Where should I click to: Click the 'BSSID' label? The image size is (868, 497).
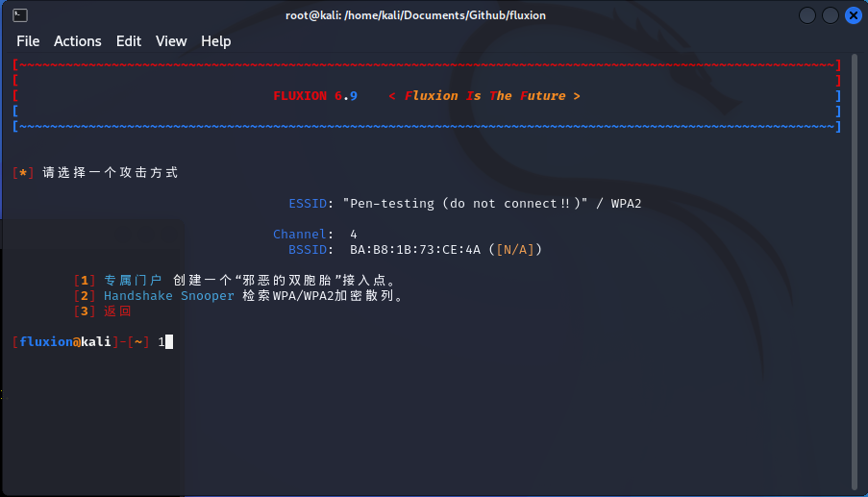(308, 250)
